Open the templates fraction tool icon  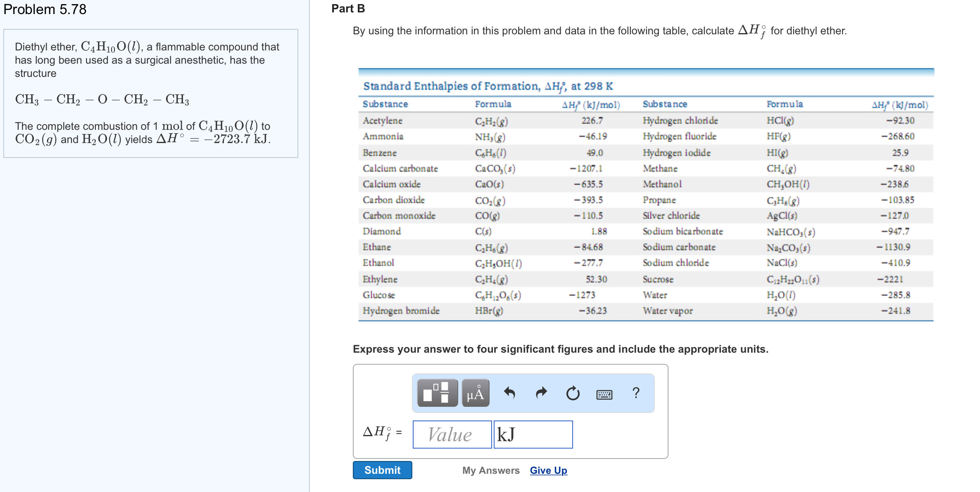pyautogui.click(x=437, y=393)
